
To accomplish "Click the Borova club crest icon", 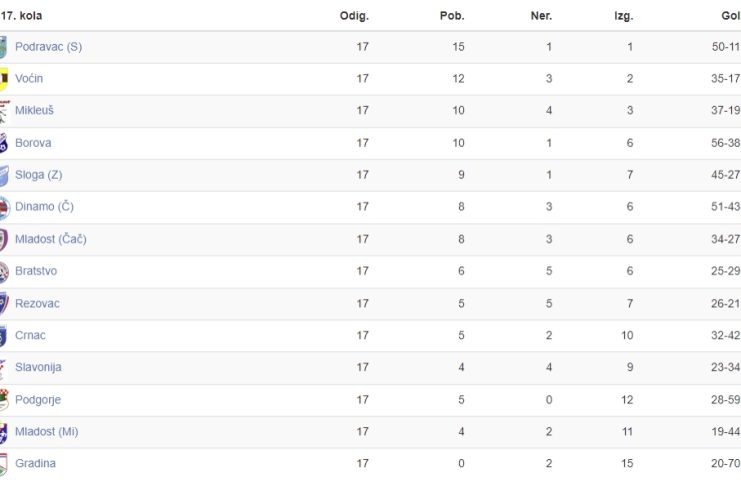I will (x=4, y=143).
